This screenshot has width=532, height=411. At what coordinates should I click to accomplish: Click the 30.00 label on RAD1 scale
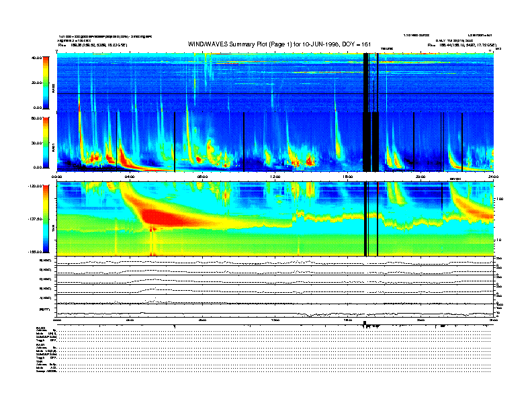[x=36, y=143]
